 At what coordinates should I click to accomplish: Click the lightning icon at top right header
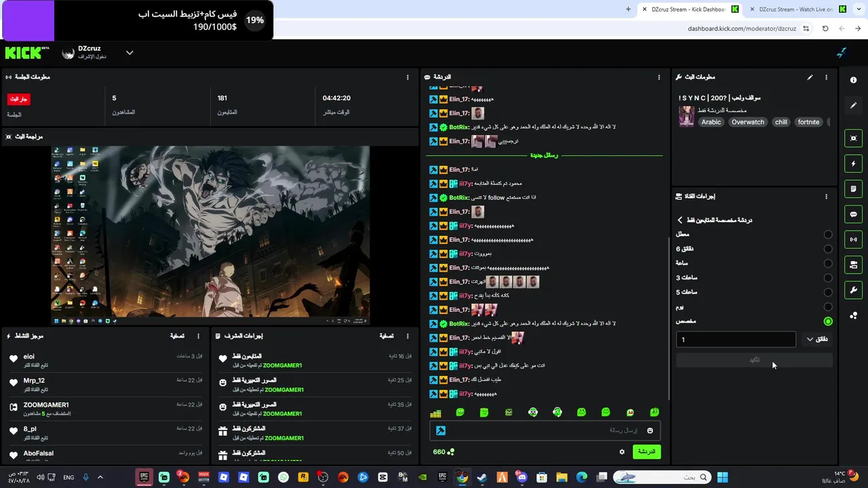click(842, 53)
